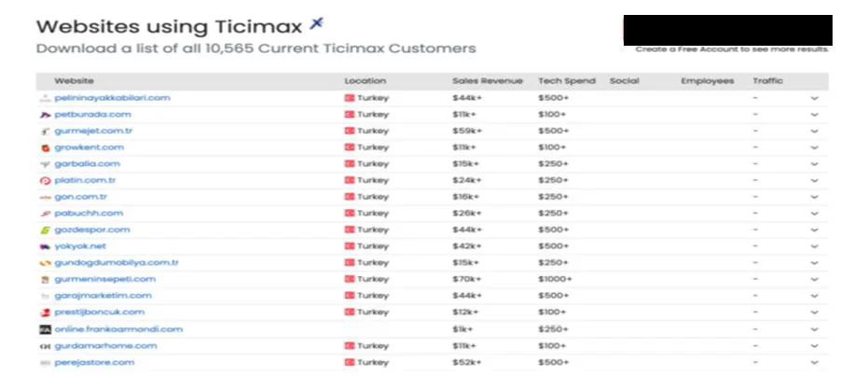The image size is (868, 391).
Task: Click the Turkey flag in the pabuchh.com row
Action: coord(350,213)
